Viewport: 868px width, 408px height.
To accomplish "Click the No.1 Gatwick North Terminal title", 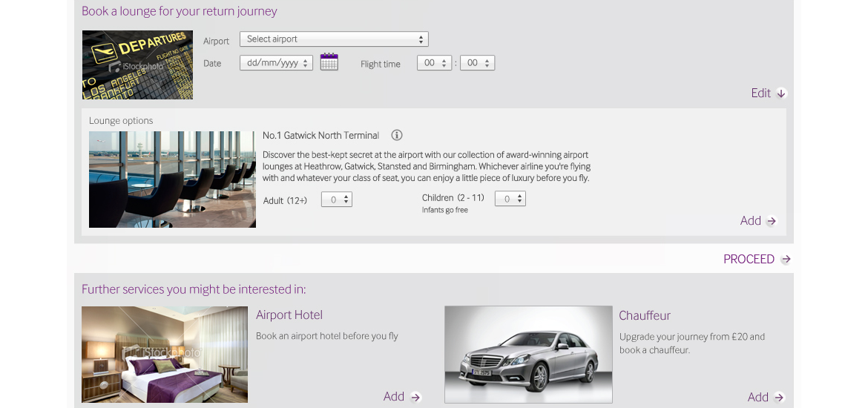I will [320, 136].
